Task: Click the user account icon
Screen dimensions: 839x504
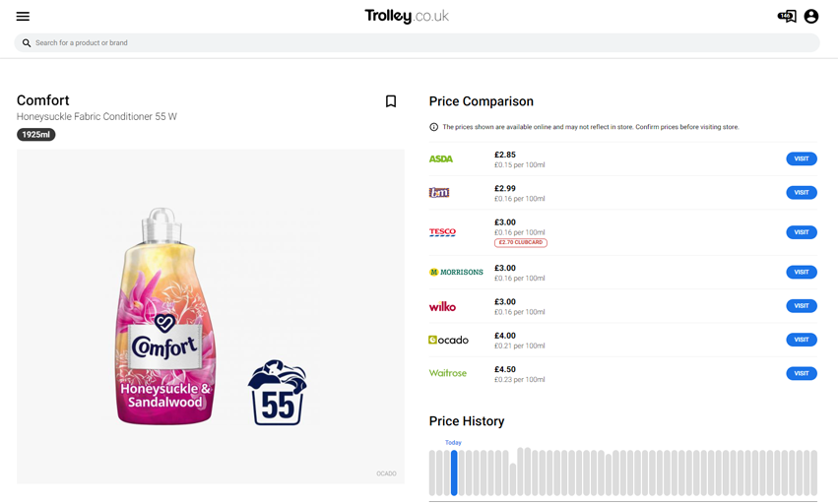Action: [810, 17]
